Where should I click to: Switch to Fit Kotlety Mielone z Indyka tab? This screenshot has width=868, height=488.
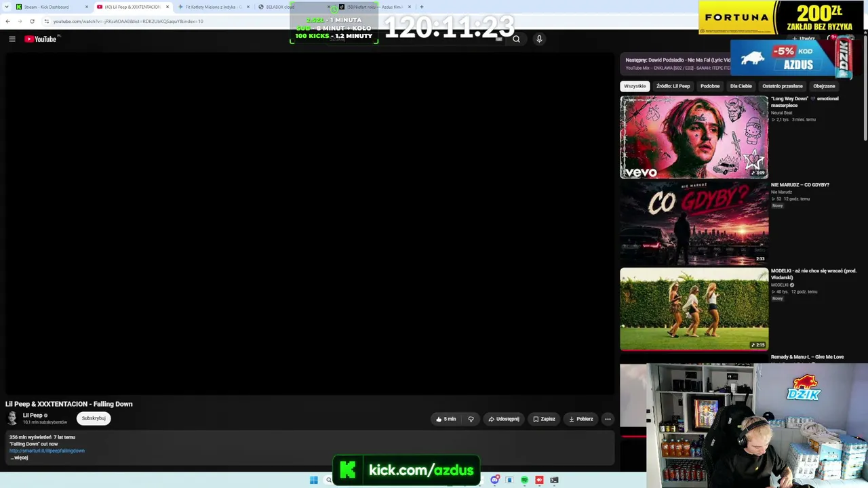(x=214, y=7)
